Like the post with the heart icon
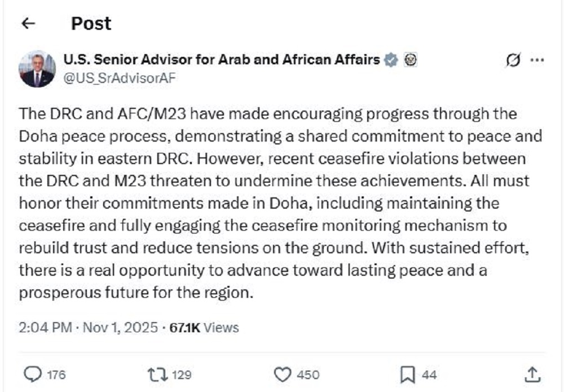564x392 pixels. point(281,374)
